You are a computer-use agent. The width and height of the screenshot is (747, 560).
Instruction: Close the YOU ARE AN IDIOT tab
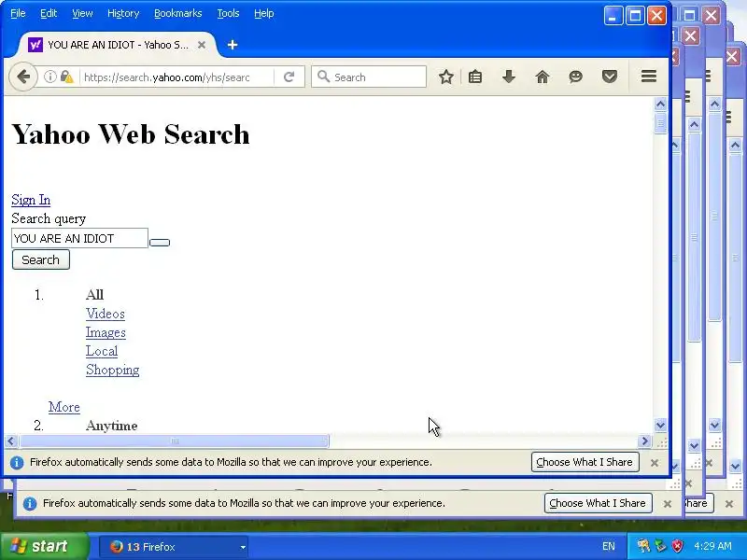pyautogui.click(x=202, y=45)
